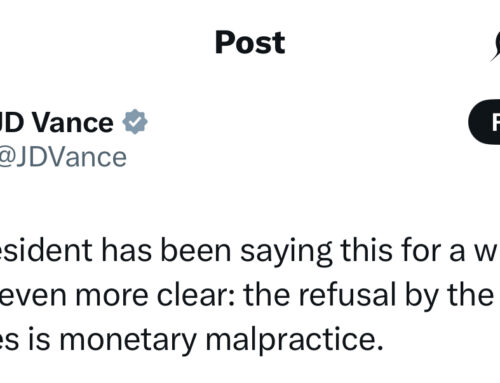Viewport: 500px width, 383px height.
Task: Click the post line 'even more clear: the refusal by the'
Action: click(x=247, y=295)
